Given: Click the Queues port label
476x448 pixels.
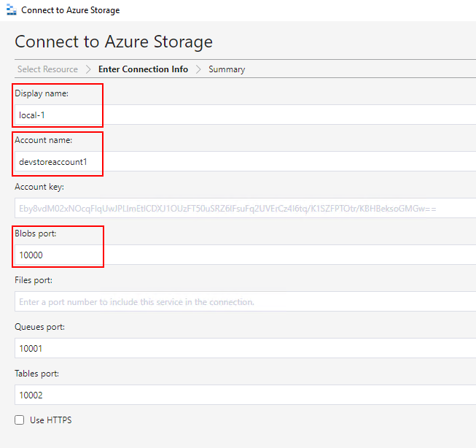Looking at the screenshot, I should (40, 327).
